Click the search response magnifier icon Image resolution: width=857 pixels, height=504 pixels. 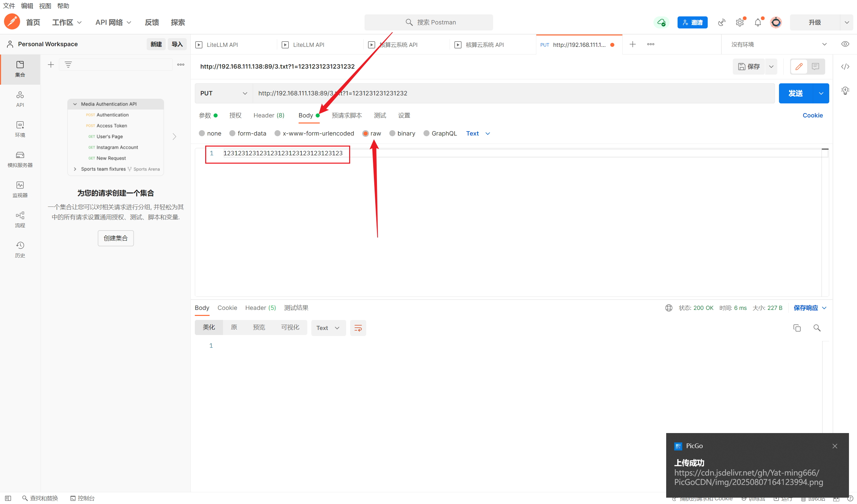[816, 328]
